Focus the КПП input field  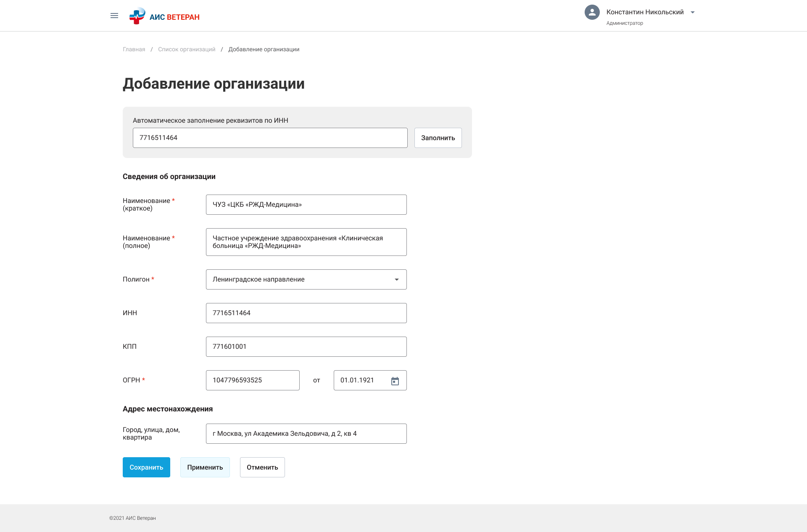tap(306, 347)
